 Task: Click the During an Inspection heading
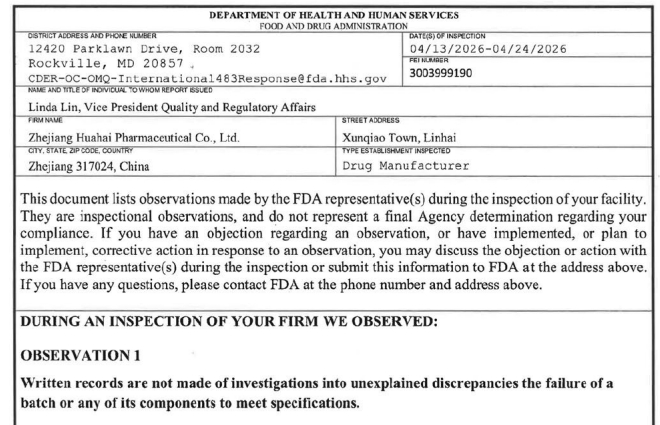229,321
